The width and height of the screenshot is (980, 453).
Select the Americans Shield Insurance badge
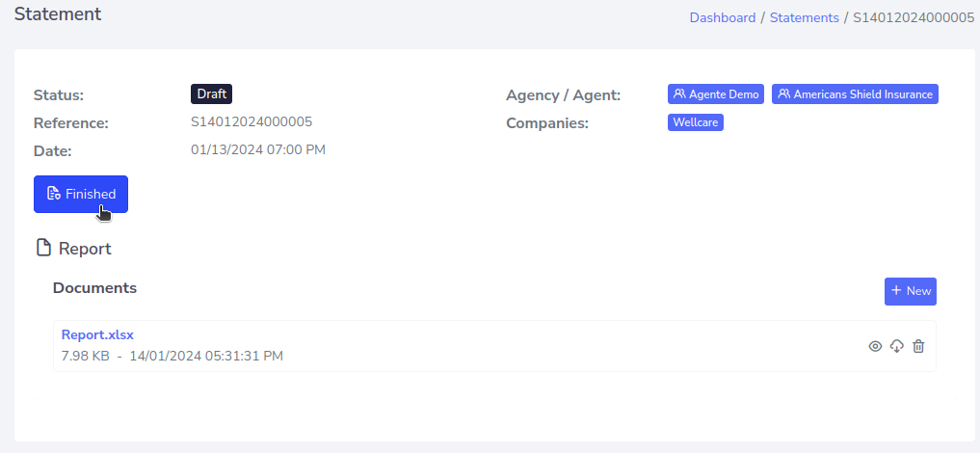[x=855, y=94]
